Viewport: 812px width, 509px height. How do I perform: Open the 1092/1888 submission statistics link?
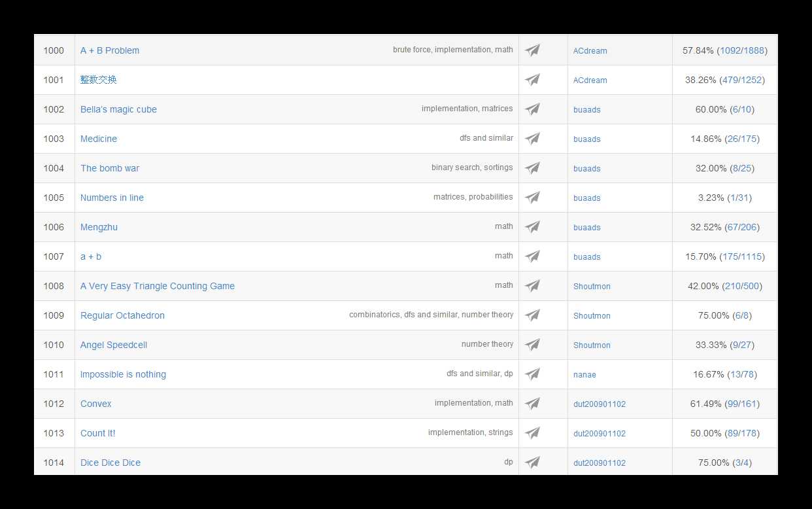[742, 50]
